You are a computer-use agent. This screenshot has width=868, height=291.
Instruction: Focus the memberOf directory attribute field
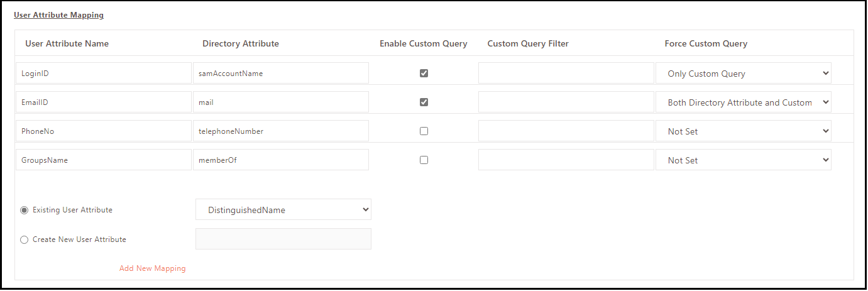click(x=280, y=160)
